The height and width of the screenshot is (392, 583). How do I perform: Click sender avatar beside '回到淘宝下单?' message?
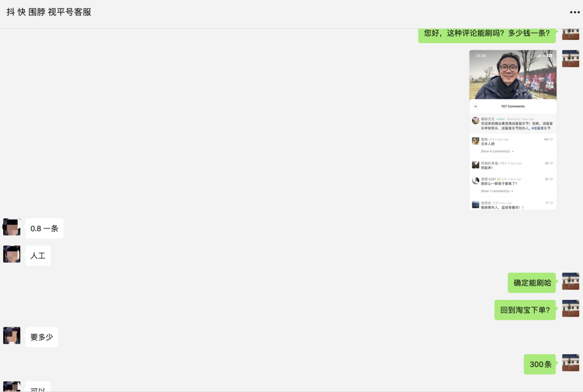pos(571,308)
